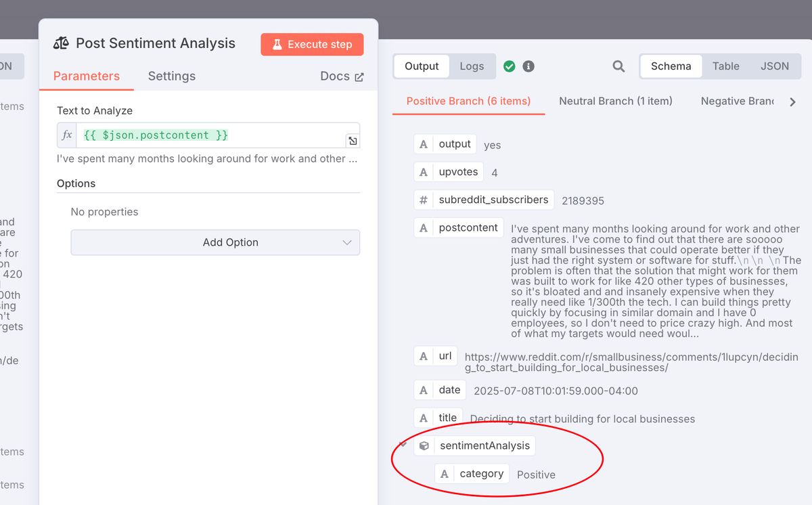The height and width of the screenshot is (505, 812).
Task: Click the string type icon beside postcontent
Action: pyautogui.click(x=425, y=227)
